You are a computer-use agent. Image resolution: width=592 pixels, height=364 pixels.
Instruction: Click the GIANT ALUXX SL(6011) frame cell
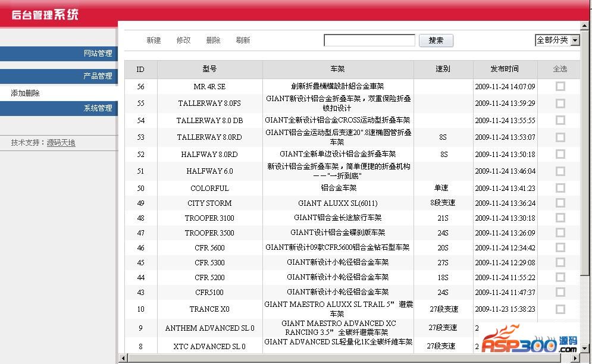(x=338, y=203)
